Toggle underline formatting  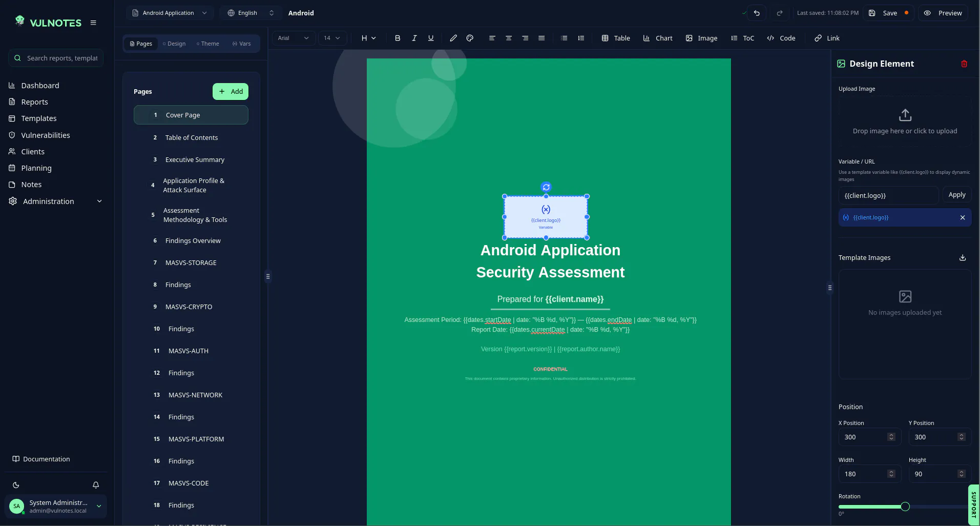tap(431, 38)
